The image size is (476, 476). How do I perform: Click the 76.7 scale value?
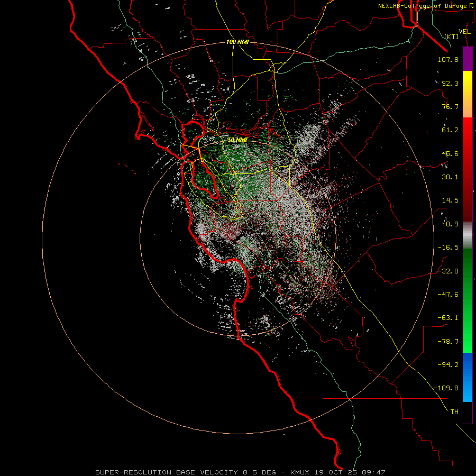click(450, 106)
